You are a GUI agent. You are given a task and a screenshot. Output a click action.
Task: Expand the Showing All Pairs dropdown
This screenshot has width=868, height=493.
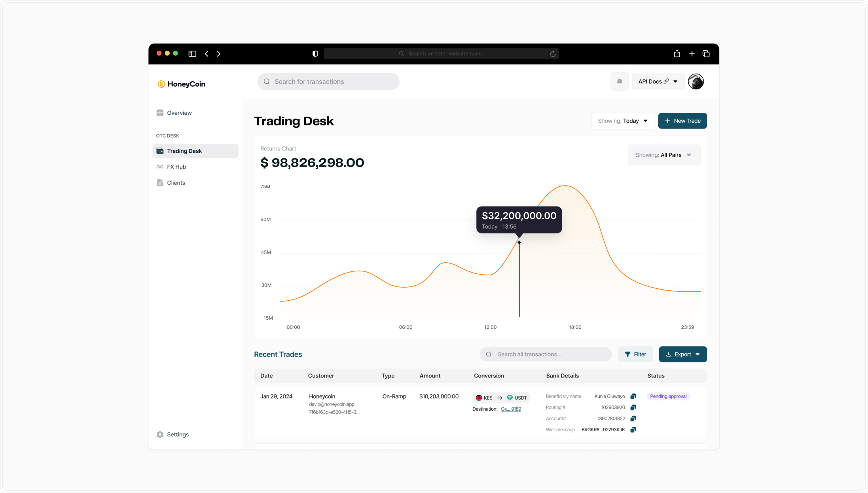click(x=663, y=155)
